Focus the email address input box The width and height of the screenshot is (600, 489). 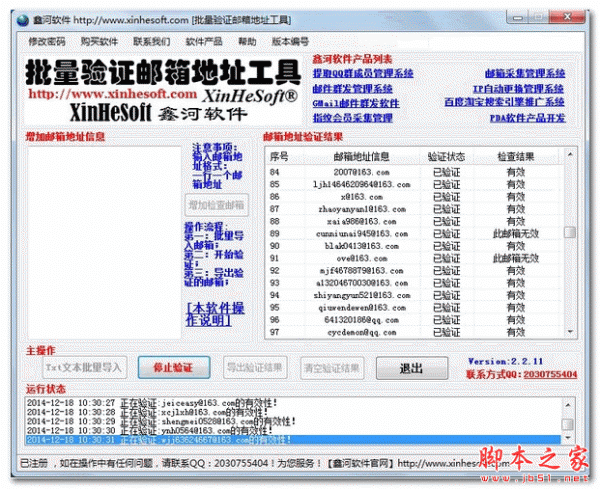[x=104, y=243]
